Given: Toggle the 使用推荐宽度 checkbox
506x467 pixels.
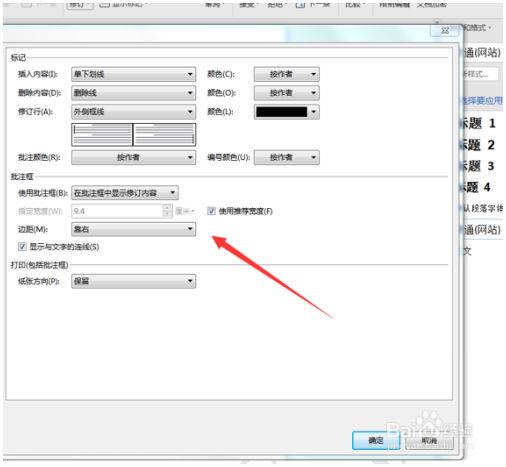Looking at the screenshot, I should click(x=211, y=211).
